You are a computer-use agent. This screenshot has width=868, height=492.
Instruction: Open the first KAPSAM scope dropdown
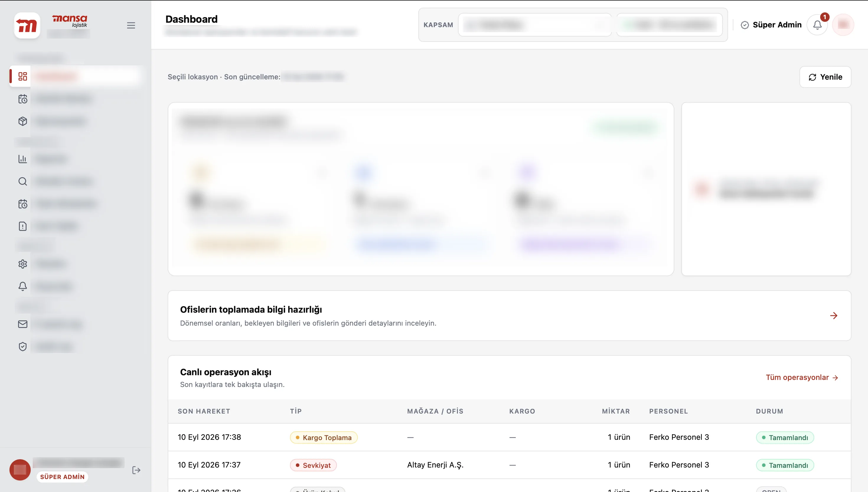tap(535, 25)
